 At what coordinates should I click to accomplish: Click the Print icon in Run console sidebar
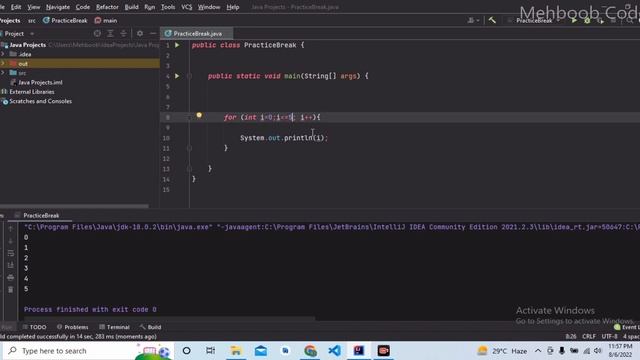[11, 278]
